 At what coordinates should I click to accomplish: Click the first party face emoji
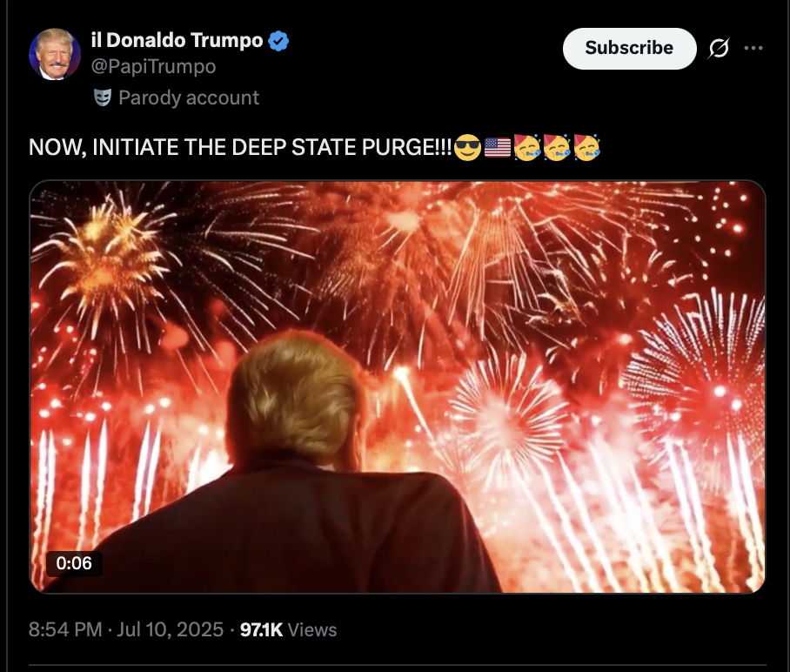coord(527,147)
